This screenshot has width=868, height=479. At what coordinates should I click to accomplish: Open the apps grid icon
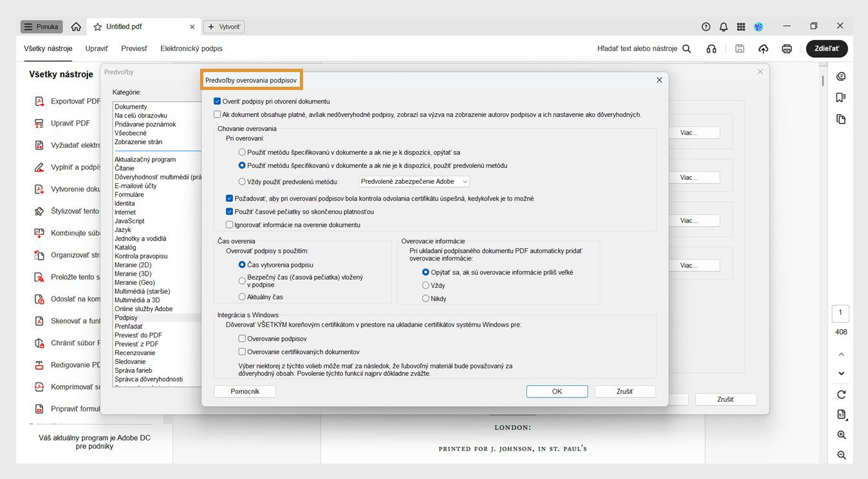[x=741, y=26]
